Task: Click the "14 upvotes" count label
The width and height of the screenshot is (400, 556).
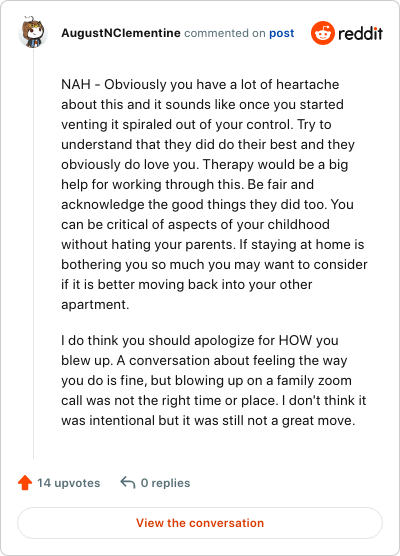Action: coord(69,483)
